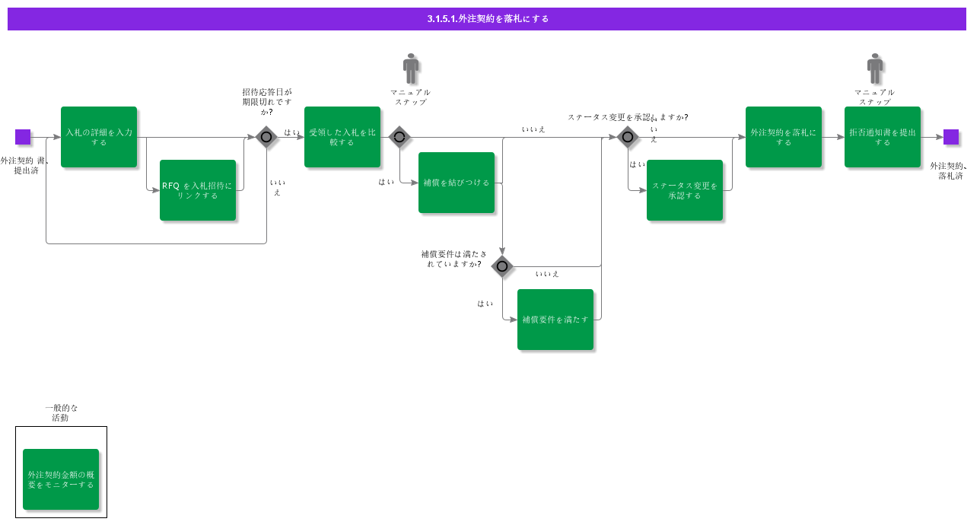The image size is (980, 525).
Task: Click the green 補償要件を満たす activity box
Action: 555,320
